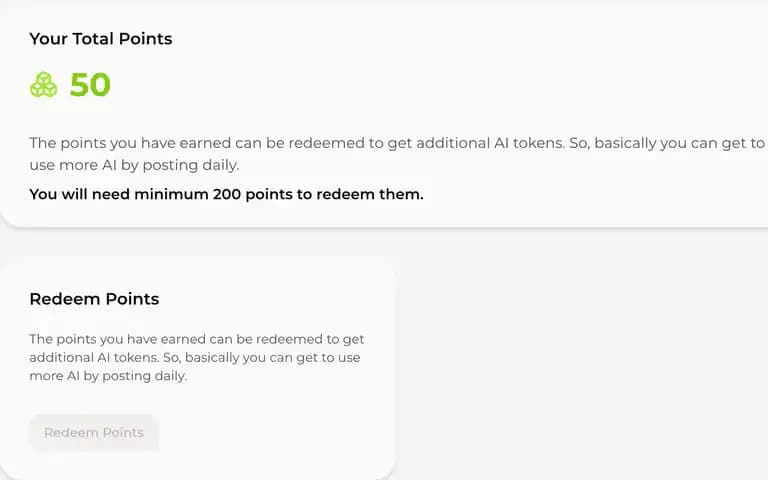Click the word 'Total' in top heading
Viewport: 768px width, 480px height.
coord(93,39)
